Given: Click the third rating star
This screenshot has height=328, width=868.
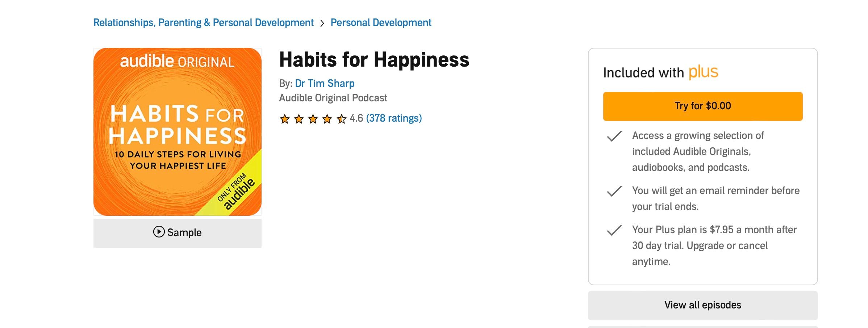Looking at the screenshot, I should point(313,119).
